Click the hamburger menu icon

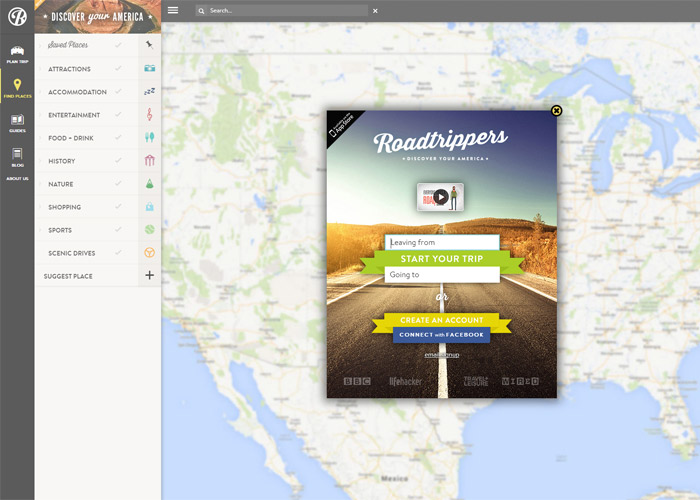pyautogui.click(x=173, y=10)
